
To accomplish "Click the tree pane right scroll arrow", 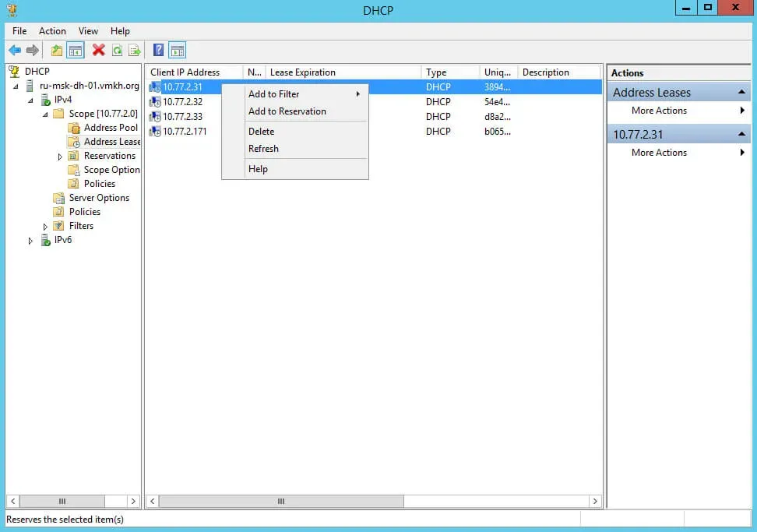I will [134, 501].
